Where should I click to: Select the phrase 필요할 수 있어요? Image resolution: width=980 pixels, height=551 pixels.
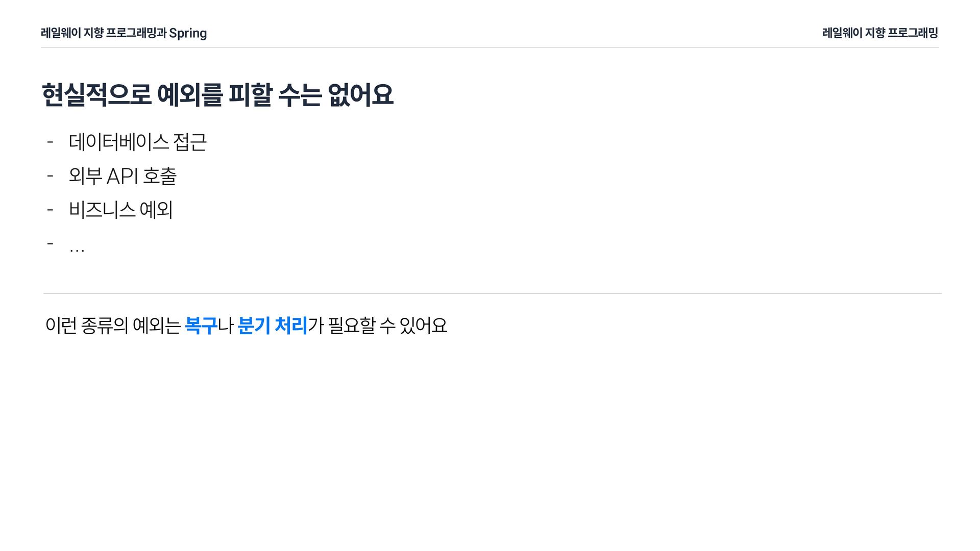(x=387, y=325)
